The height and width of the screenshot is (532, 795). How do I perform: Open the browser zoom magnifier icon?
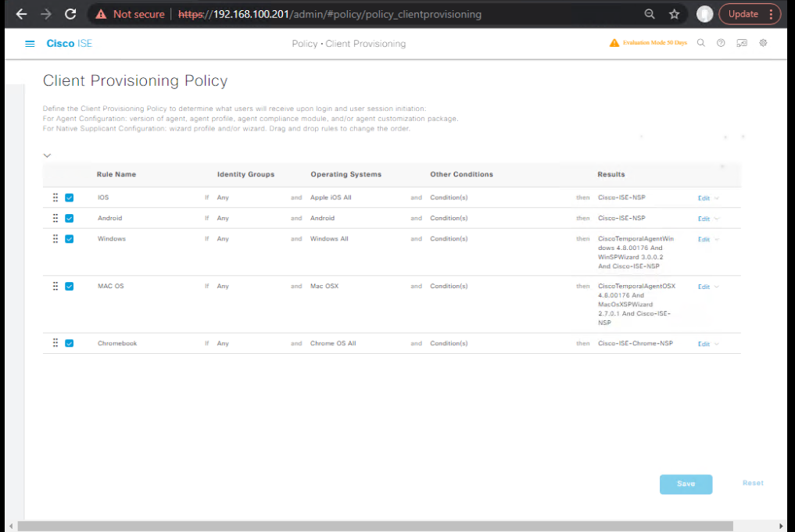point(650,14)
